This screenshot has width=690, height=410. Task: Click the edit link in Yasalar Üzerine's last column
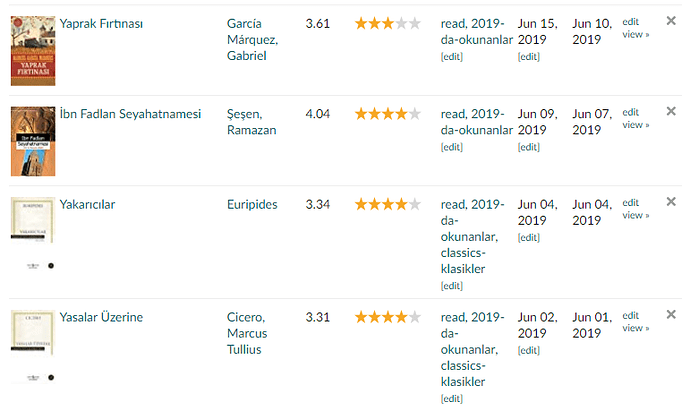[630, 315]
